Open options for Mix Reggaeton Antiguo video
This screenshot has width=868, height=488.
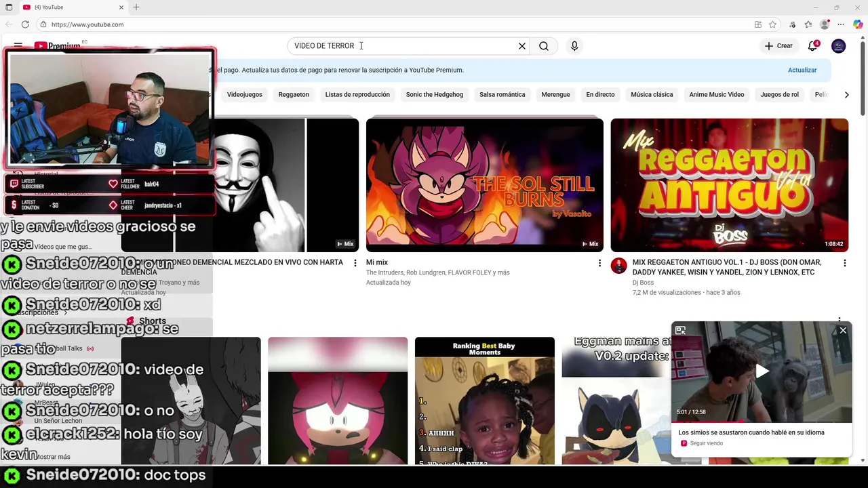(x=844, y=263)
